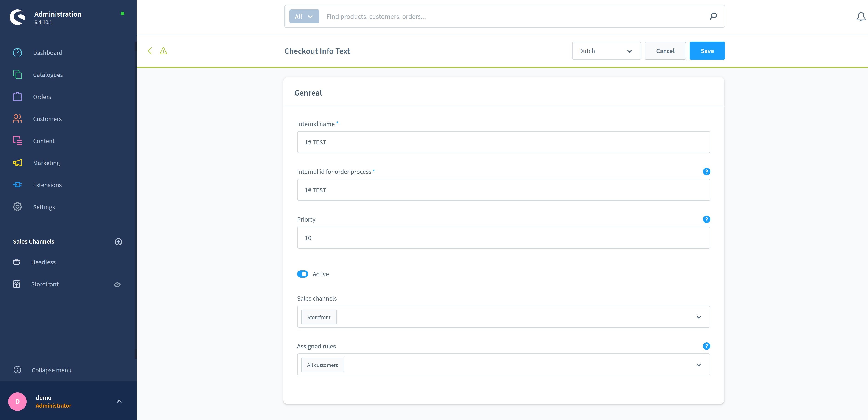Viewport: 868px width, 420px height.
Task: Show help for Assigned rules
Action: [x=707, y=346]
